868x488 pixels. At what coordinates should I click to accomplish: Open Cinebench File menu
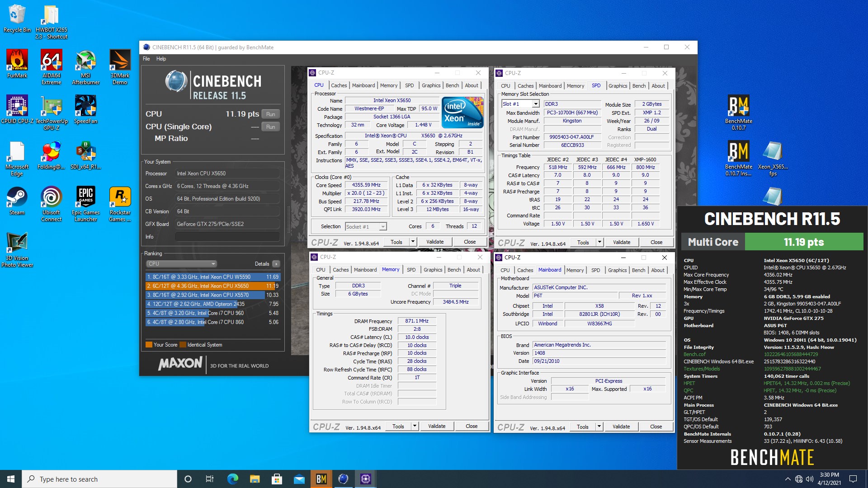click(146, 59)
